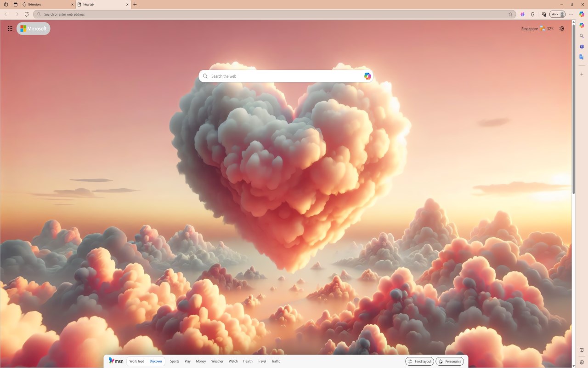
Task: Open the Travel feed category
Action: tap(262, 362)
